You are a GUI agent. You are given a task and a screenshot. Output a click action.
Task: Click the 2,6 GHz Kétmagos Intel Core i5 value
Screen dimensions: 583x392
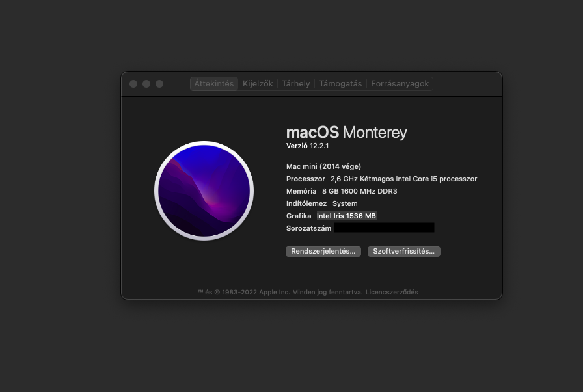[404, 179]
